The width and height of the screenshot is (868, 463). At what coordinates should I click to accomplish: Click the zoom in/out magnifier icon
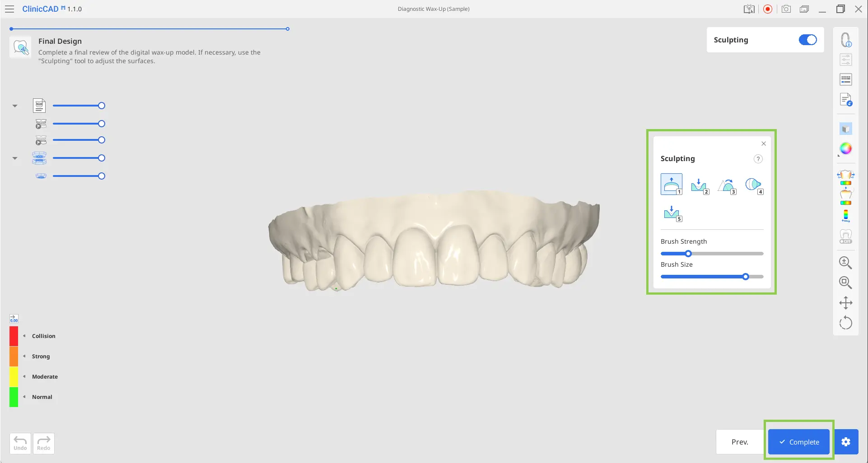[x=845, y=263]
